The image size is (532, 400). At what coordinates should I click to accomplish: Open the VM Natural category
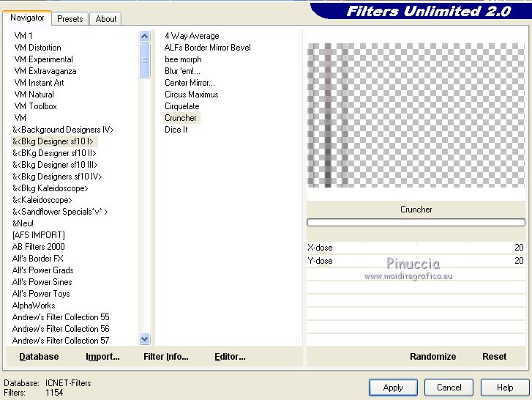[x=34, y=95]
